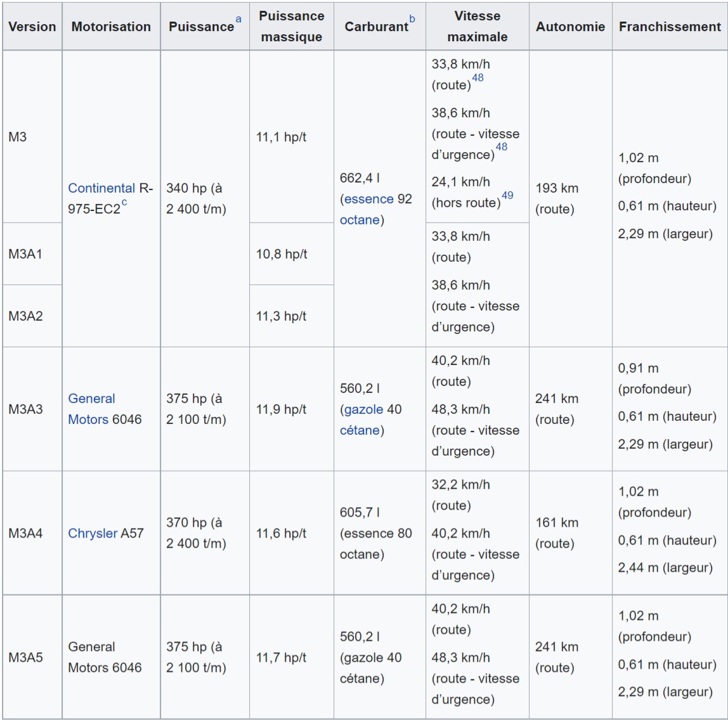Open the 'cétane' link
Viewport: 728px width, 720px height.
point(360,430)
